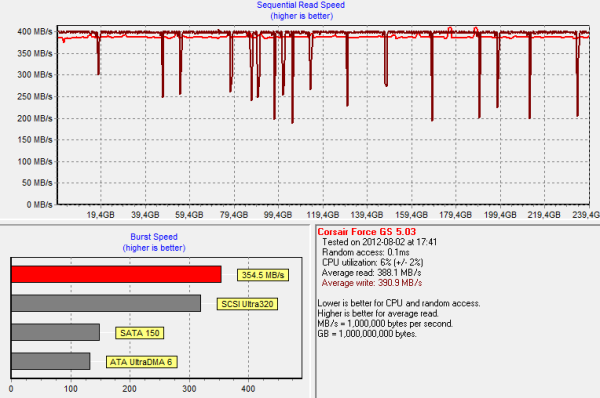Click the 400 MB/s axis label

tap(35, 32)
